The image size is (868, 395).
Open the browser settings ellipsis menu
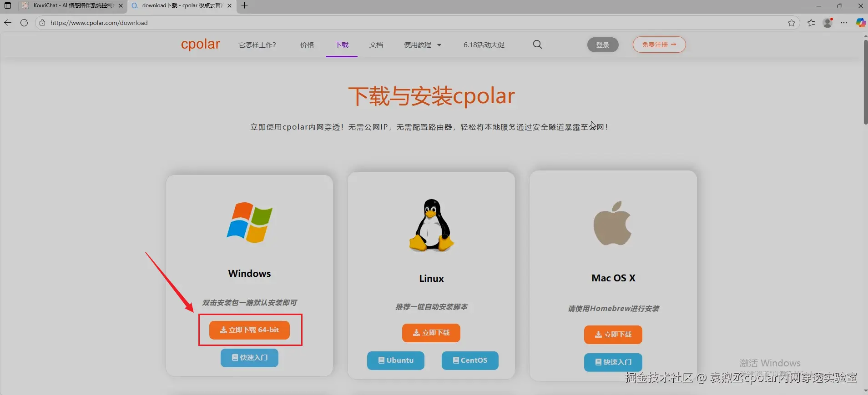click(844, 23)
